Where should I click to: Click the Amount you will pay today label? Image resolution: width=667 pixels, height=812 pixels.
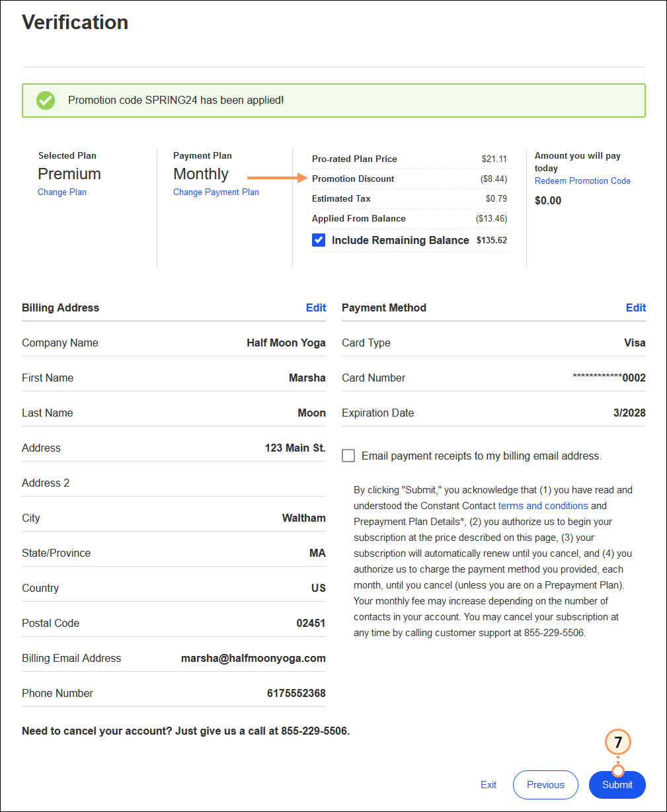(x=578, y=162)
